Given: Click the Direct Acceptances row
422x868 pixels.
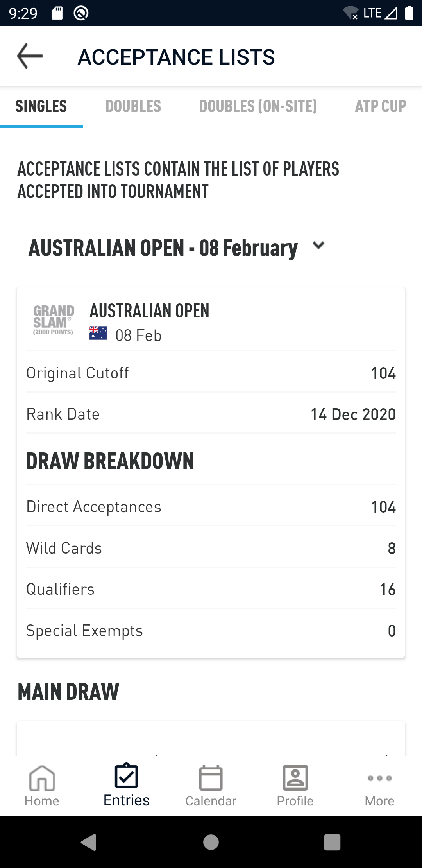Looking at the screenshot, I should click(211, 507).
